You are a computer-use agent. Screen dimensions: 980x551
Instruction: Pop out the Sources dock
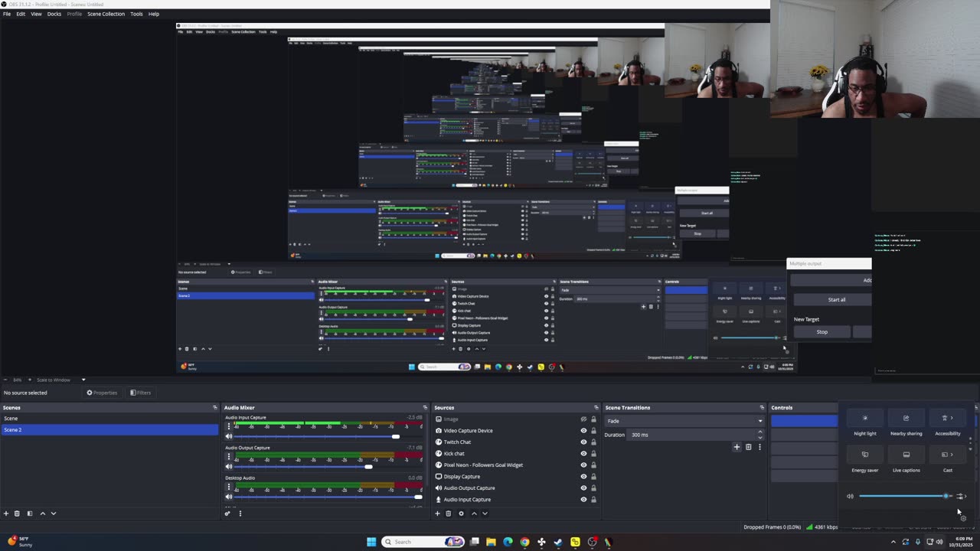click(596, 408)
